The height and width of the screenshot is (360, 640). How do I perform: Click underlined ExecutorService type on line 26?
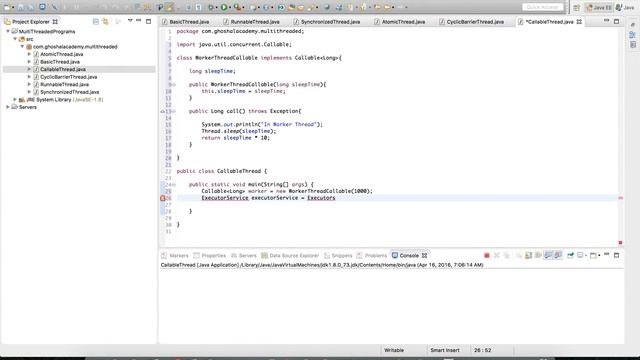coord(224,198)
